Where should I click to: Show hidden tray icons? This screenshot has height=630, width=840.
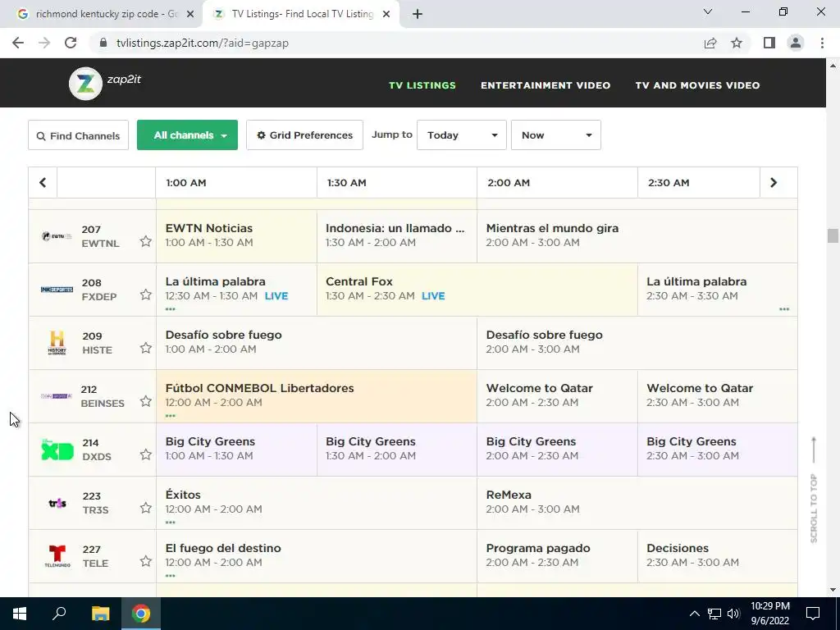click(x=694, y=614)
